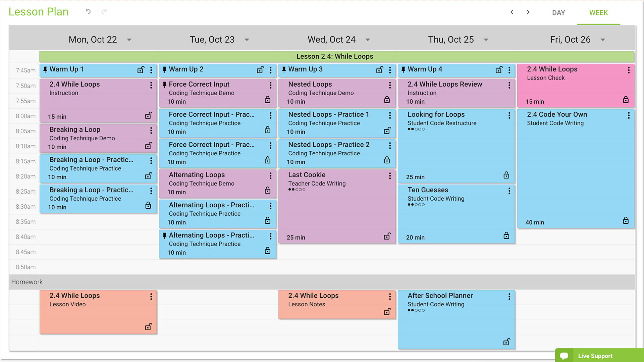This screenshot has width=644, height=362.
Task: Open the kebab menu on Last Cookie
Action: coord(389,176)
